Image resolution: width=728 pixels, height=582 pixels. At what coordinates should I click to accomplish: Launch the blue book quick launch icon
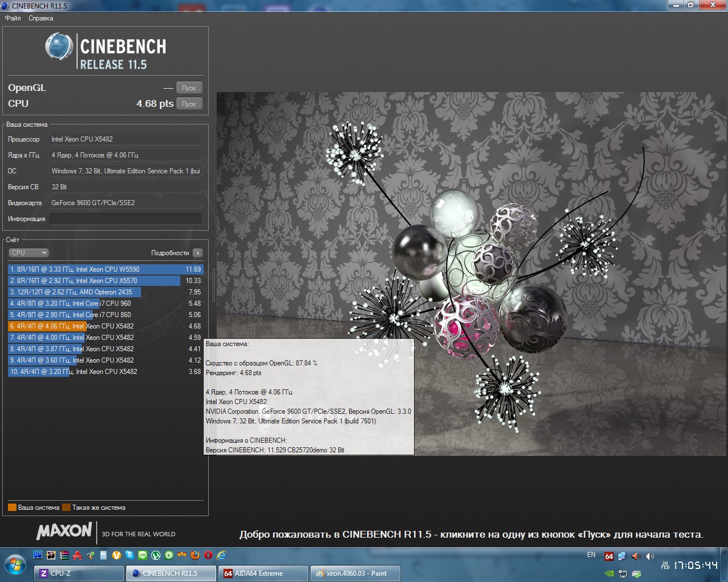[x=38, y=555]
